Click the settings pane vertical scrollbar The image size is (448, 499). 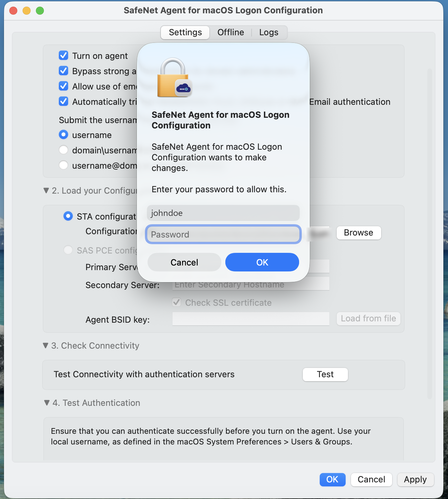pyautogui.click(x=429, y=234)
